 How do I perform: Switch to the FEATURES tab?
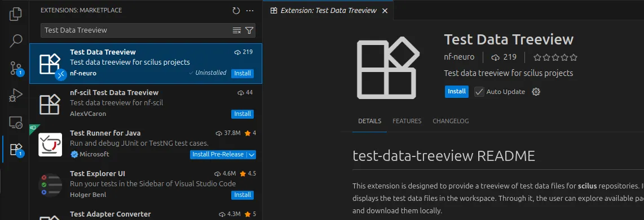[x=407, y=122]
